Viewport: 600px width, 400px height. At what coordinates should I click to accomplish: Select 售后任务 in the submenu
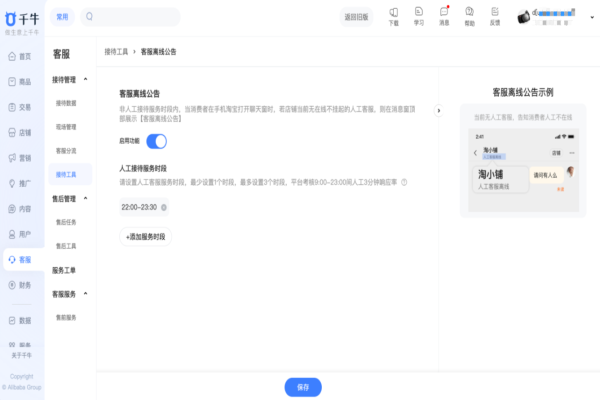(66, 222)
